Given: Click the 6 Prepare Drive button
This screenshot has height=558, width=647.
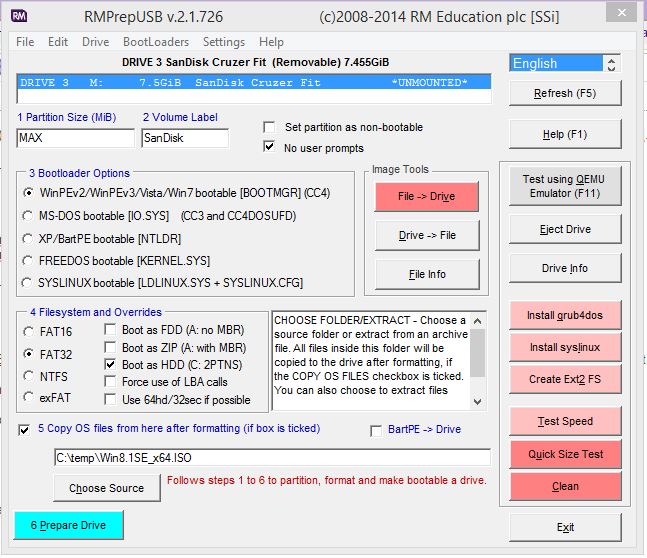Looking at the screenshot, I should click(x=68, y=525).
